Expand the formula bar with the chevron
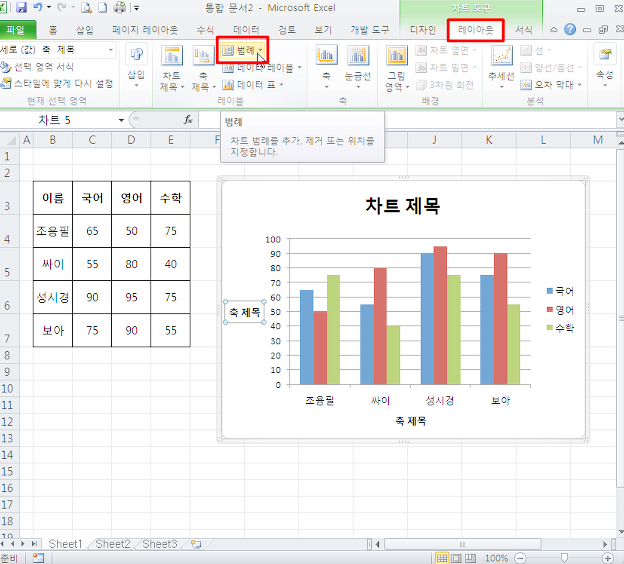 point(620,119)
